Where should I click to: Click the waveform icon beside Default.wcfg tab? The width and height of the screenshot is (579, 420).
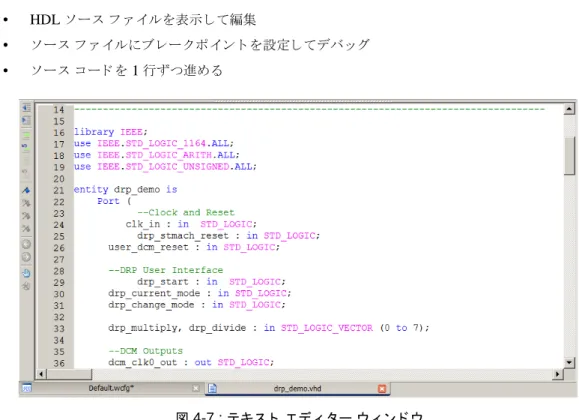[x=27, y=388]
